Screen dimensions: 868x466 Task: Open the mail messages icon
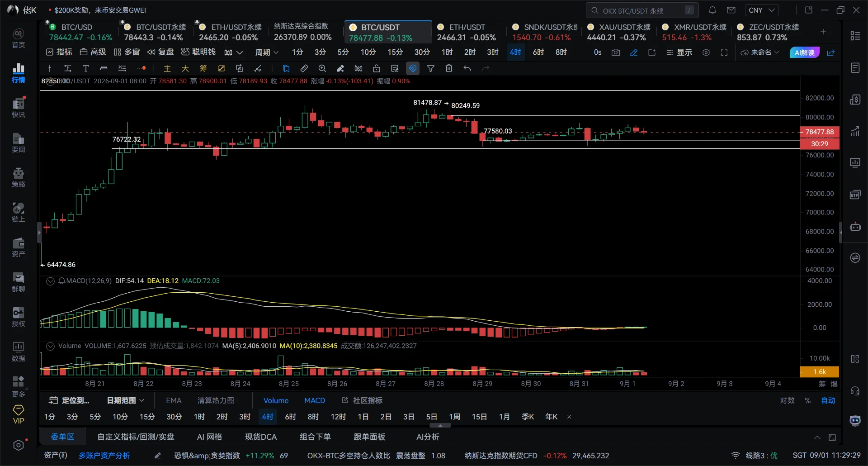(731, 10)
